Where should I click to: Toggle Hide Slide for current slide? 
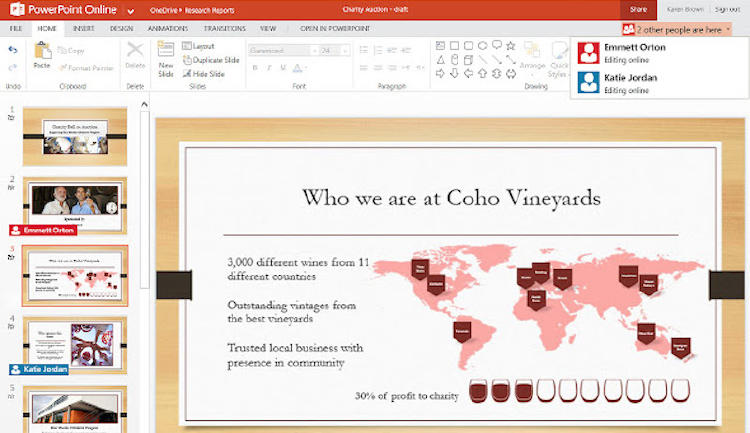(x=207, y=74)
